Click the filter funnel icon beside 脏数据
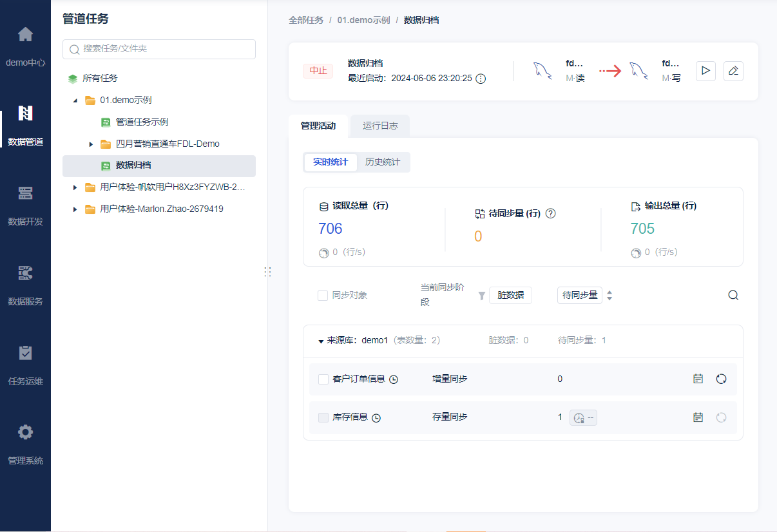 [x=481, y=296]
